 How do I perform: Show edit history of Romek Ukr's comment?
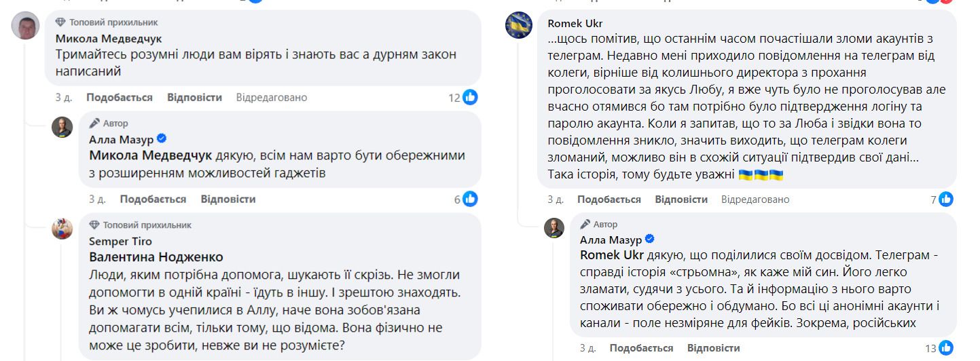point(755,199)
